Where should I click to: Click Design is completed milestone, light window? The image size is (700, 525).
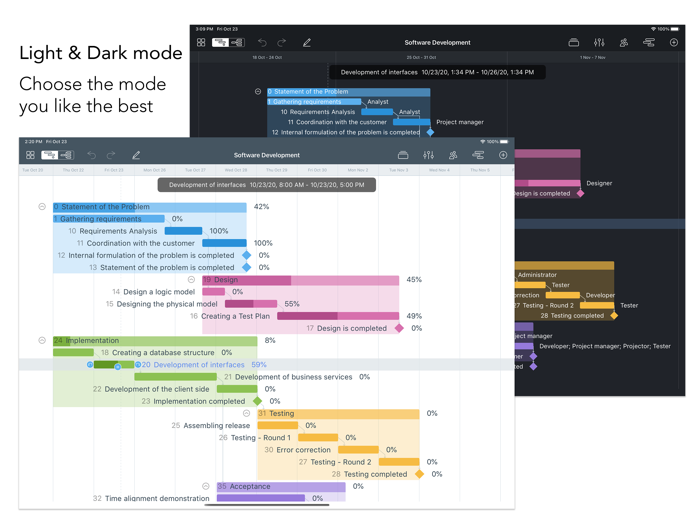click(x=399, y=328)
